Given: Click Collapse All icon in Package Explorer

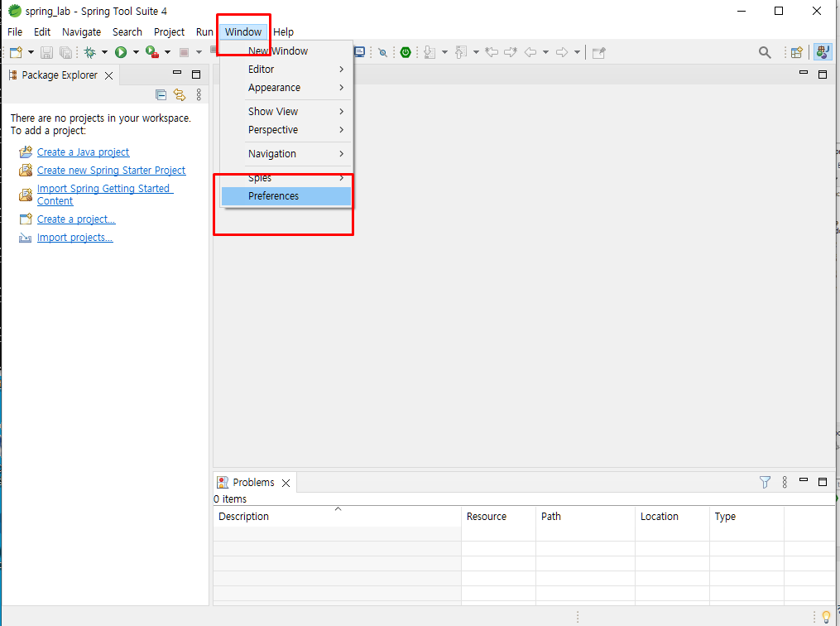Looking at the screenshot, I should pyautogui.click(x=161, y=95).
